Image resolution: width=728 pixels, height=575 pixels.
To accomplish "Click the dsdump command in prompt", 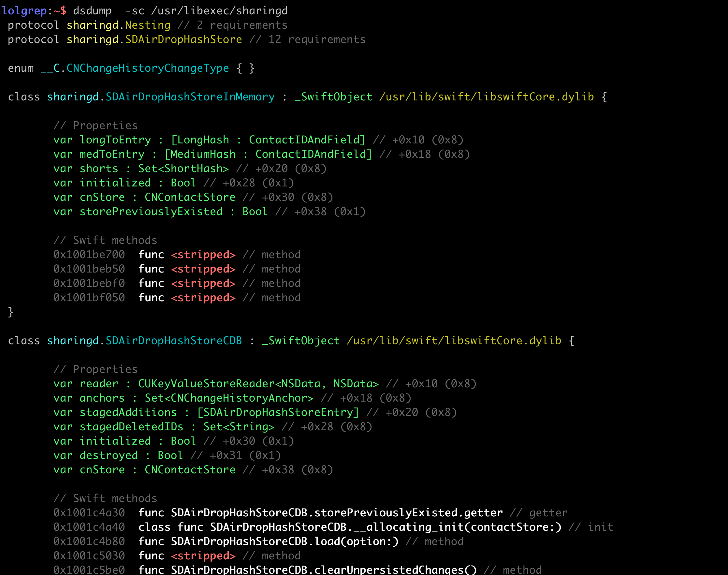I will coord(92,11).
